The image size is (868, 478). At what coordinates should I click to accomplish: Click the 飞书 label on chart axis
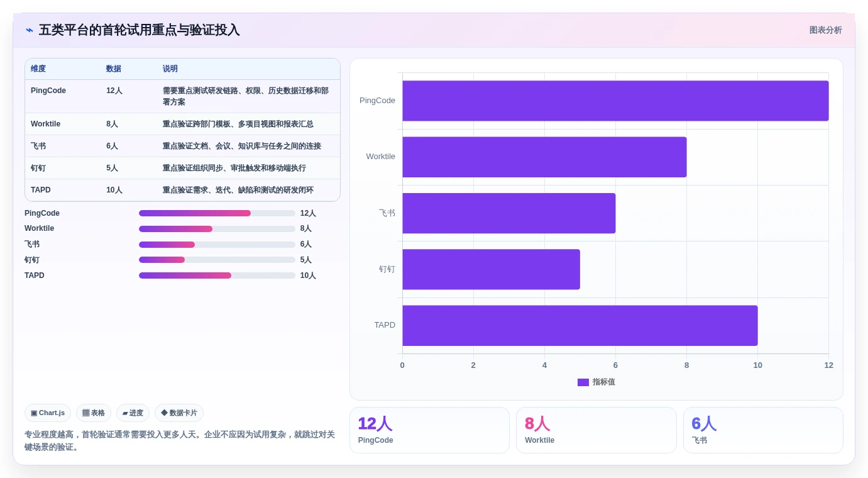click(387, 213)
